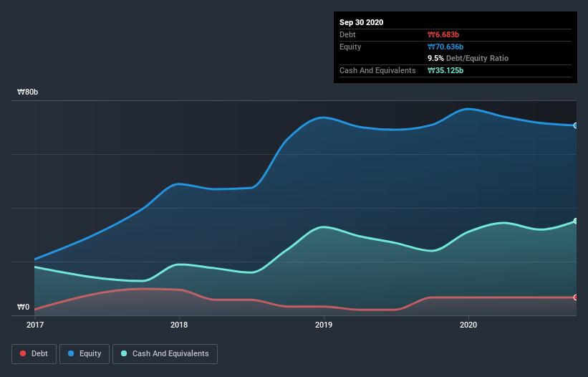Toggle the Equity series legend button
The width and height of the screenshot is (588, 377).
[85, 354]
